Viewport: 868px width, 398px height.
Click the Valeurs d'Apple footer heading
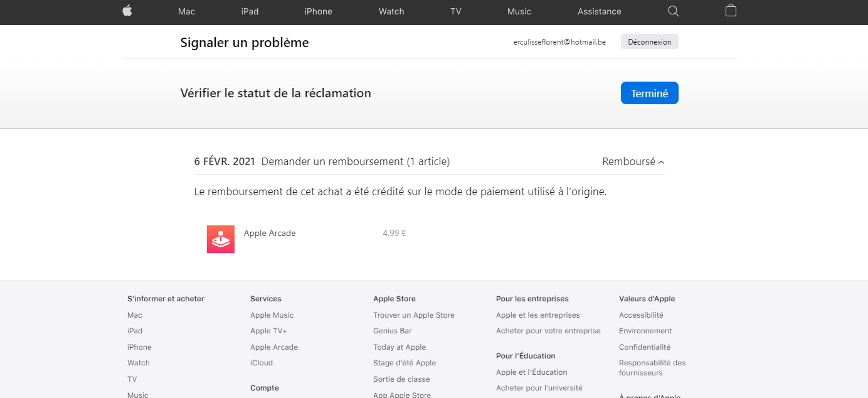pyautogui.click(x=647, y=299)
